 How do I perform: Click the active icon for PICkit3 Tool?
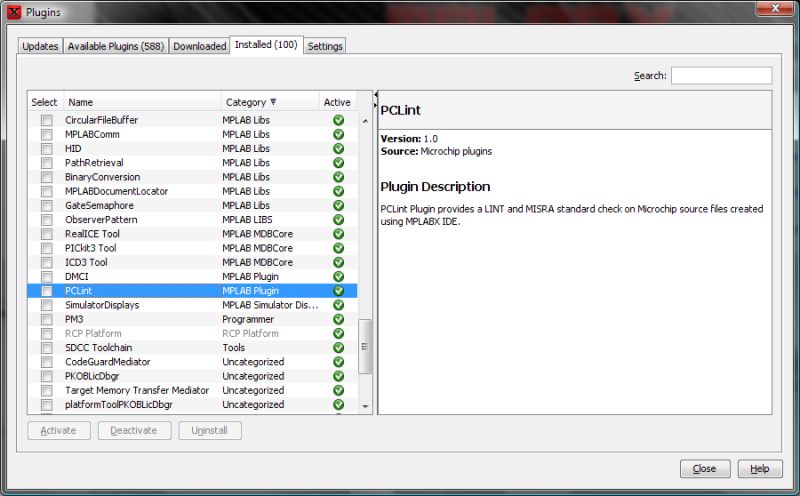[338, 248]
